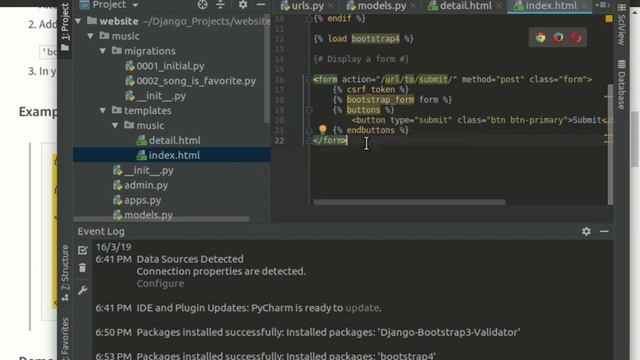The height and width of the screenshot is (360, 640).
Task: Collapse the music app folder
Action: click(91, 36)
